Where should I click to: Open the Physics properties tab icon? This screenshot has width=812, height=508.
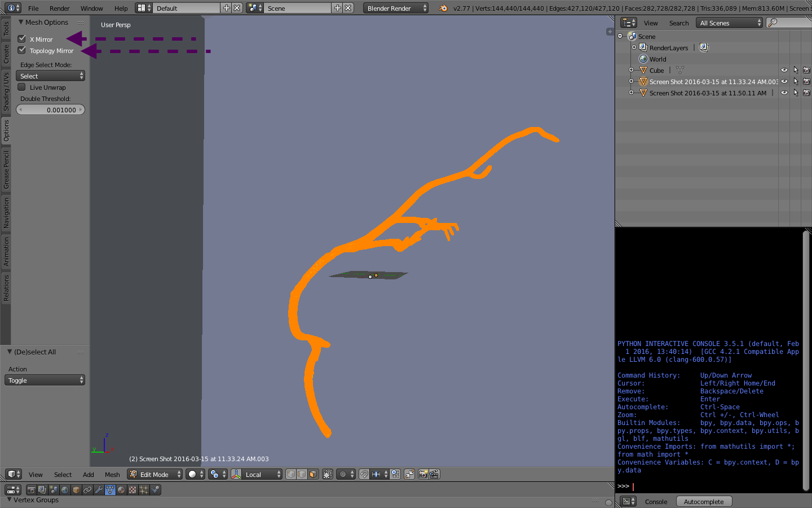(x=156, y=490)
